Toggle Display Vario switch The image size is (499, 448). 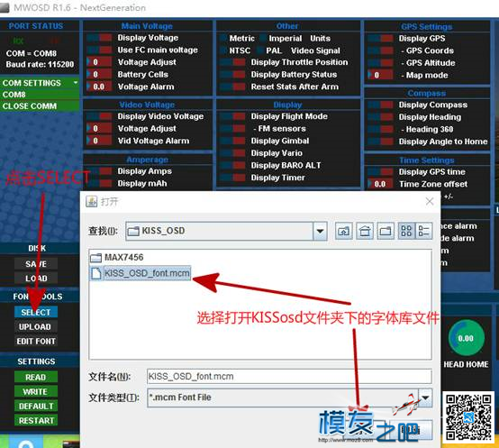(x=232, y=153)
